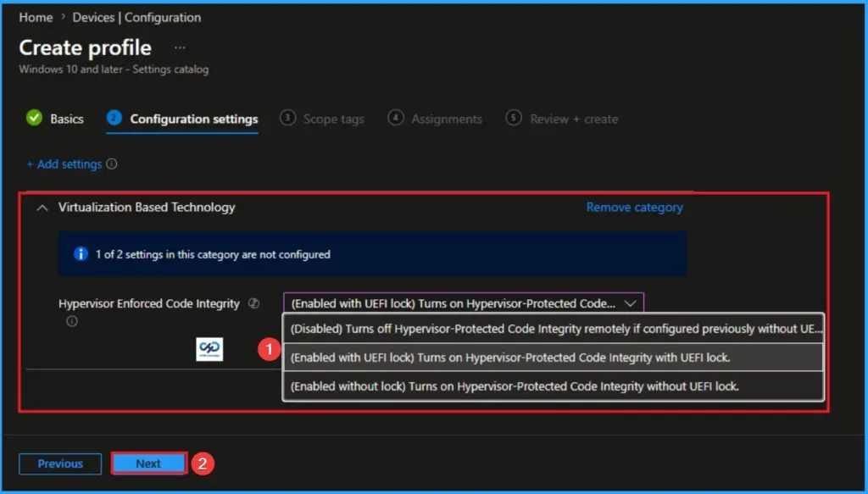Click icon beside Hypervisor Enforced Code Integrity label

[253, 303]
